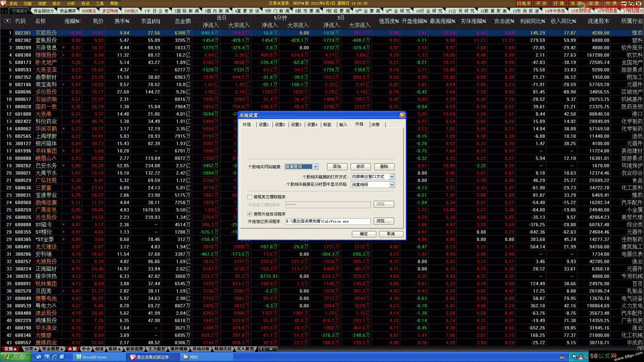Click the scroll-left arrow next to 买入股票 tab
This screenshot has width=644, height=362.
pyautogui.click(x=261, y=349)
